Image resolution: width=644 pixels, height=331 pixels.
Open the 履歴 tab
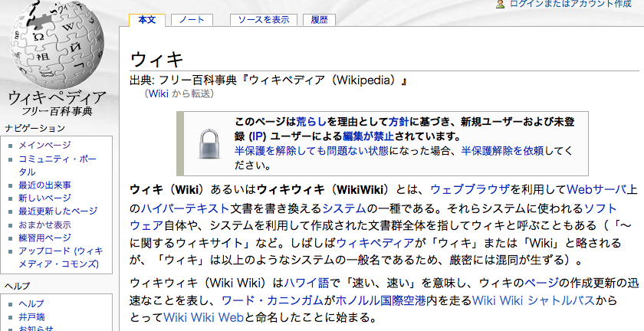coord(319,20)
